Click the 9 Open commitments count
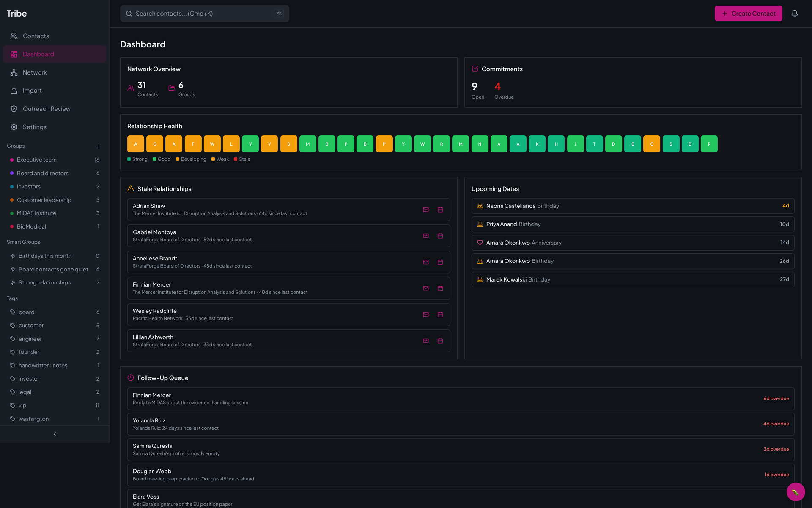 (x=478, y=91)
